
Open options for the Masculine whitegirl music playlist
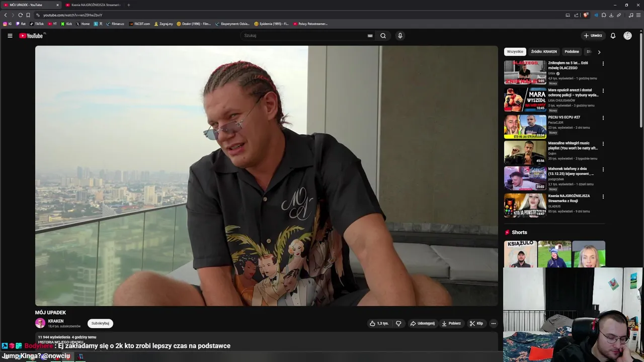tap(603, 144)
